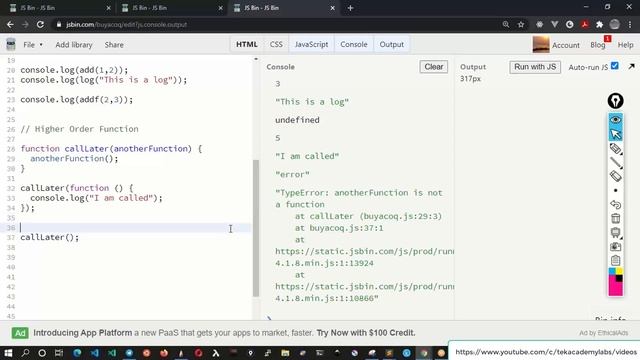Toggle the JavaScript panel tab
The image size is (640, 360).
[311, 44]
